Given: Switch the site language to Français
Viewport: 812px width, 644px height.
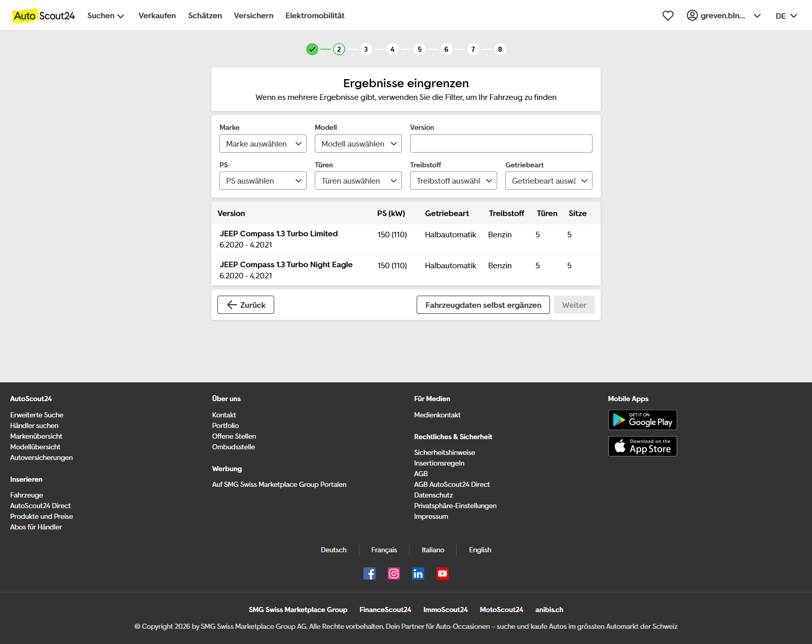Looking at the screenshot, I should 384,550.
